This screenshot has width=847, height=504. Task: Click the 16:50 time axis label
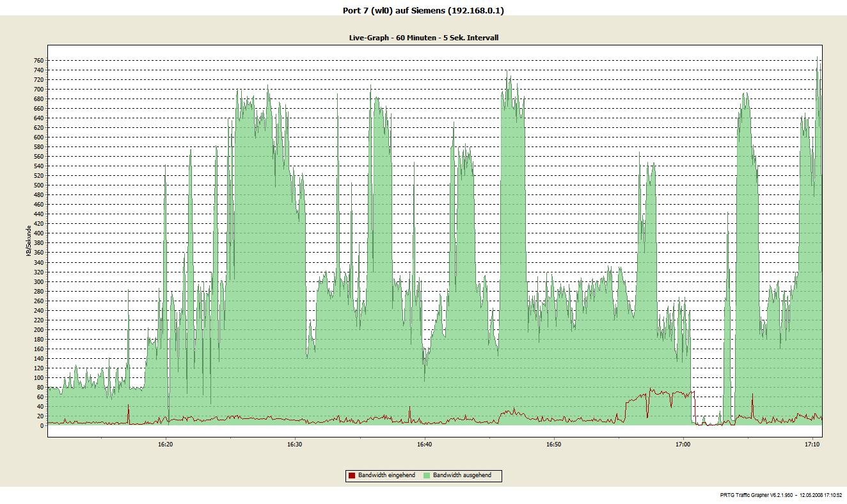tap(553, 444)
